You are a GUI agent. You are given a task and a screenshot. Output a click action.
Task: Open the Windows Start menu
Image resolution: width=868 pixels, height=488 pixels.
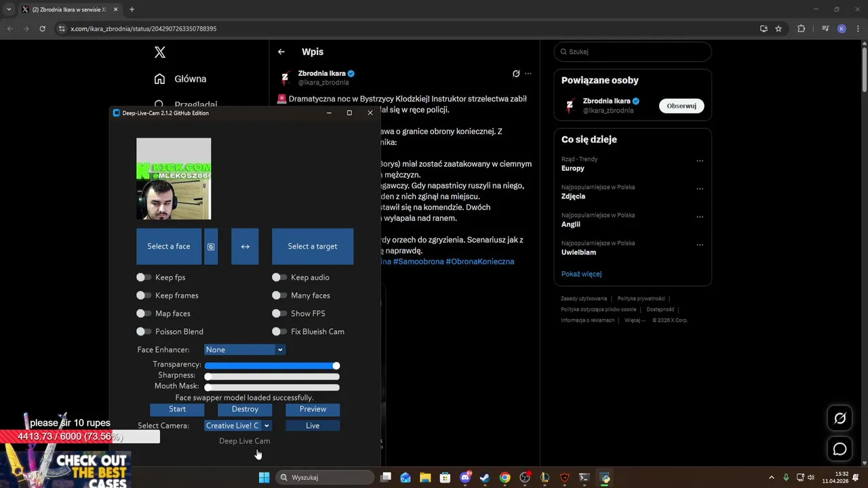[264, 477]
